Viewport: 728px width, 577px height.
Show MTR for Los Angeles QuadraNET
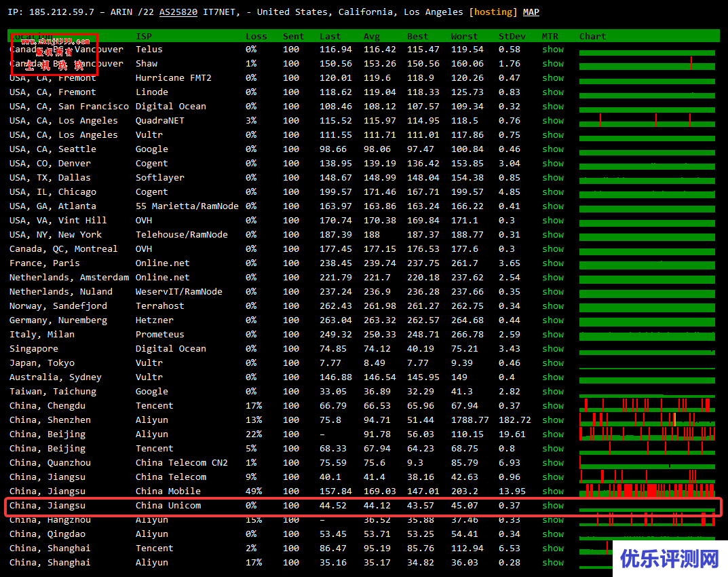pos(553,120)
